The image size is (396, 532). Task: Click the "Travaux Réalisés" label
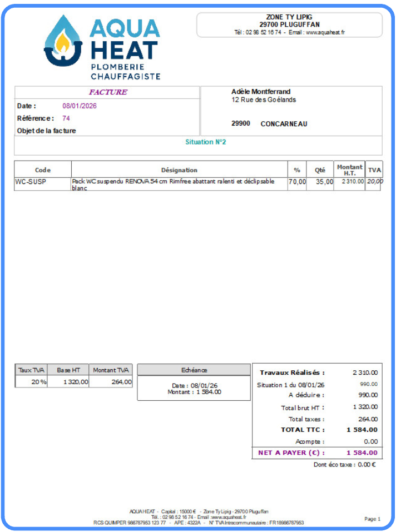(292, 373)
